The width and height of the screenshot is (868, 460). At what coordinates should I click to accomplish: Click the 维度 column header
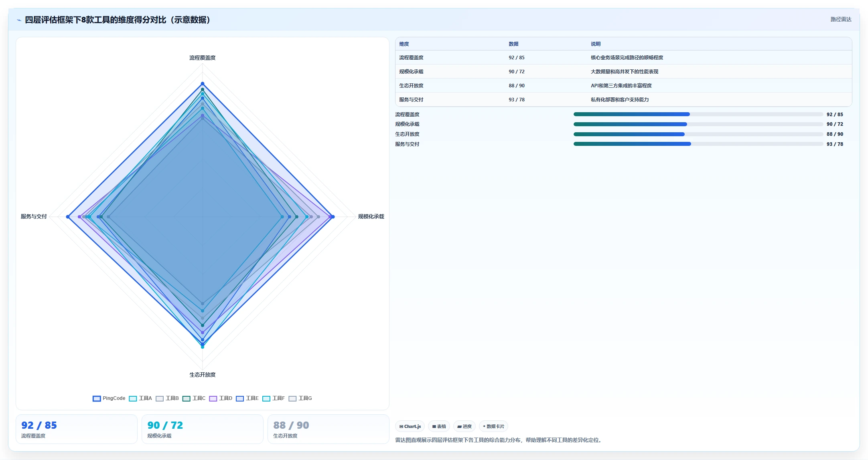(404, 44)
